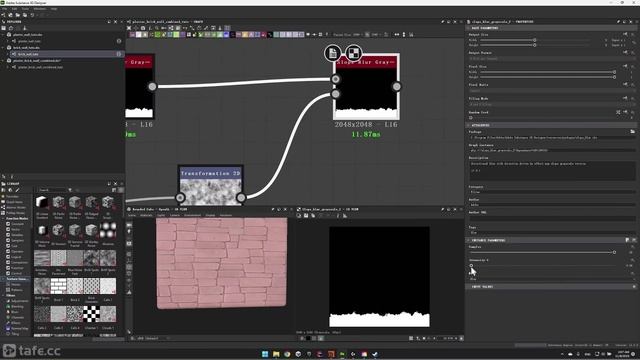Click the first icon in Explorer panel toolbar
Viewport: 640px width, 360px height.
click(4, 28)
